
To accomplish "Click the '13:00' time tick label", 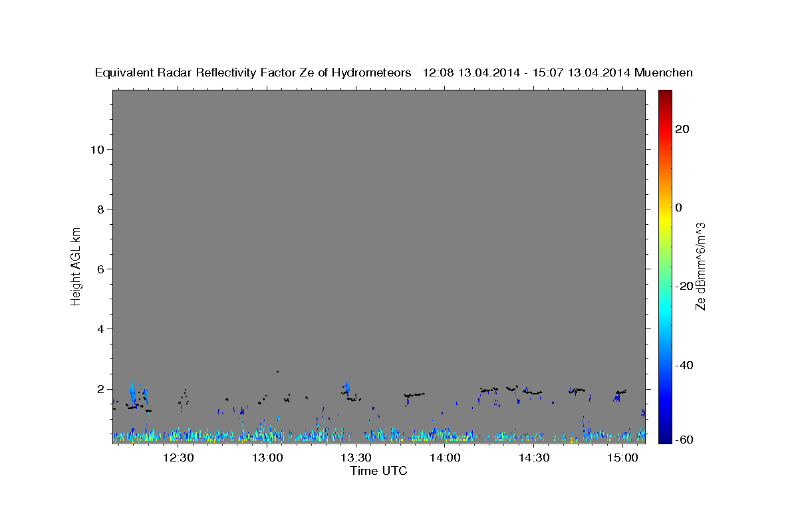I will point(267,458).
